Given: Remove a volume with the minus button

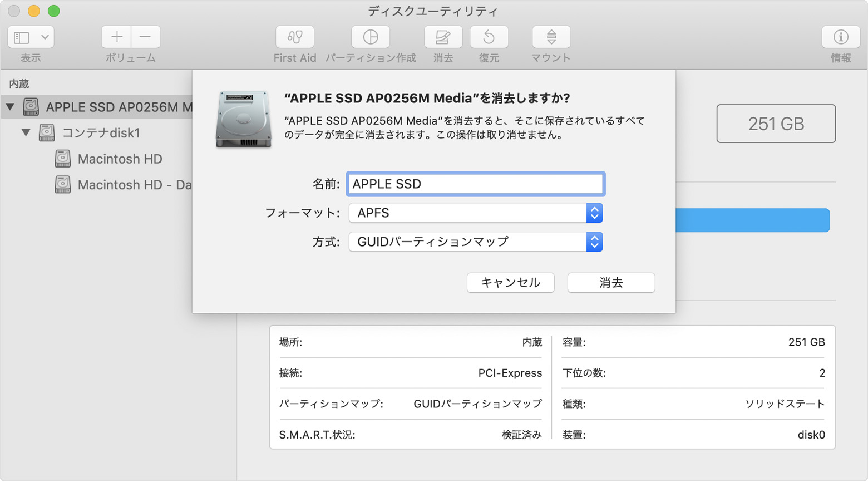Looking at the screenshot, I should (146, 37).
